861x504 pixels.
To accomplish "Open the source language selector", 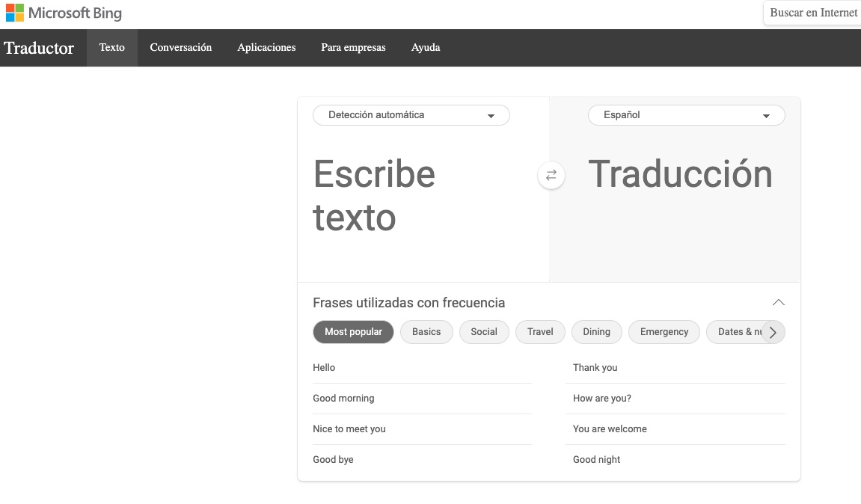I will [411, 115].
